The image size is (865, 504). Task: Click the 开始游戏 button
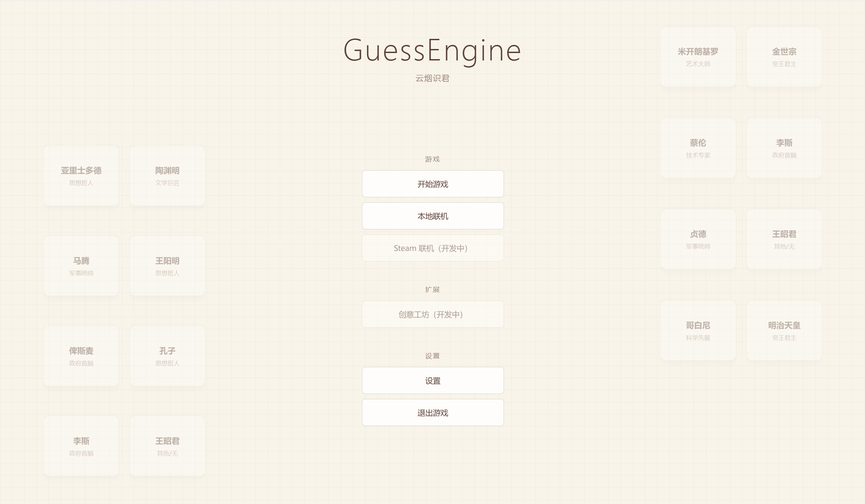(433, 184)
